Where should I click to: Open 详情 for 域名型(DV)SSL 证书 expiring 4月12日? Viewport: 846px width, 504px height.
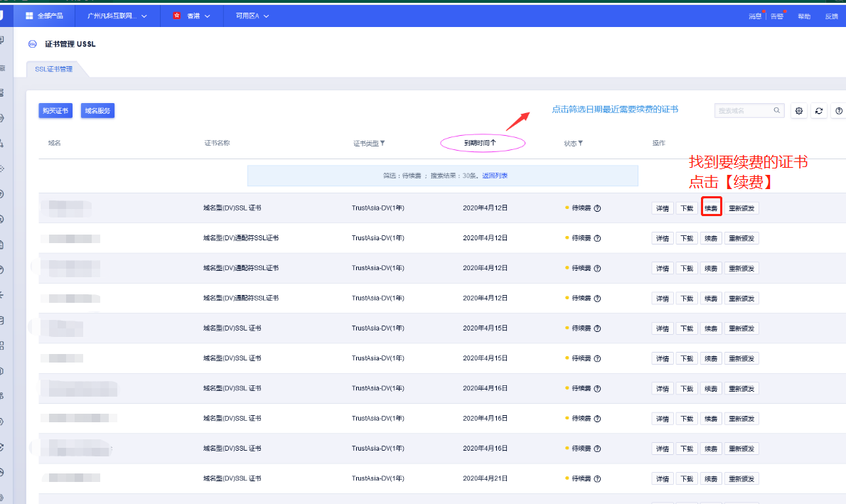(x=663, y=208)
